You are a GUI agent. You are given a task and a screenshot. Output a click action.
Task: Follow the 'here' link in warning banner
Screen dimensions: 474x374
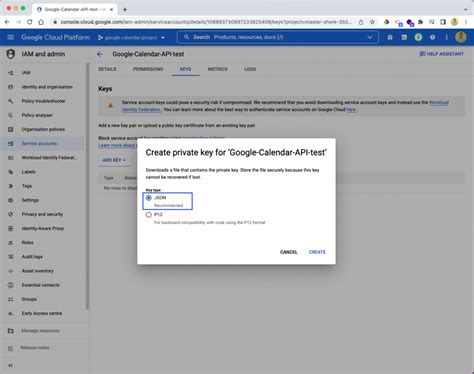pos(351,110)
